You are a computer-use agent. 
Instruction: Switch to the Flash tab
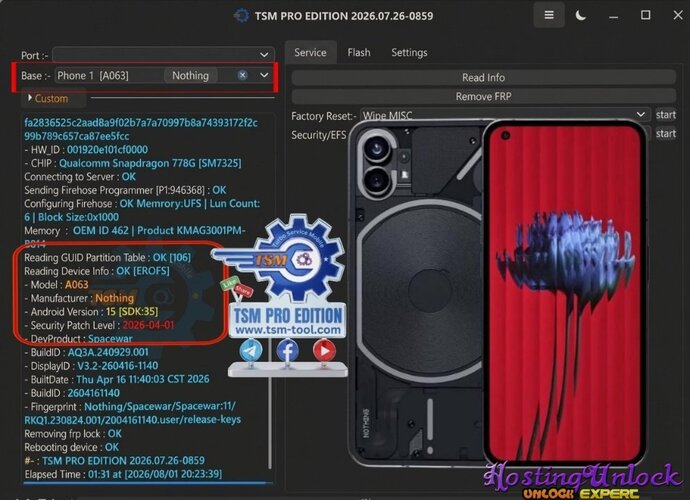point(359,52)
